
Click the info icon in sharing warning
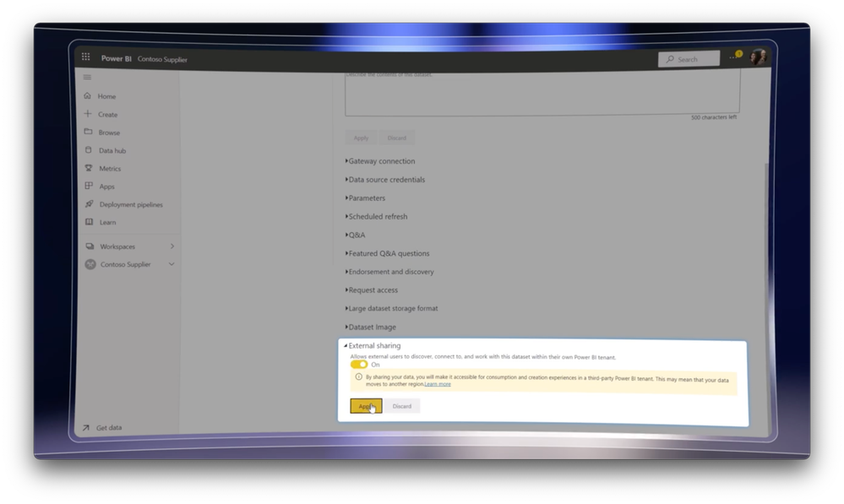click(x=358, y=377)
